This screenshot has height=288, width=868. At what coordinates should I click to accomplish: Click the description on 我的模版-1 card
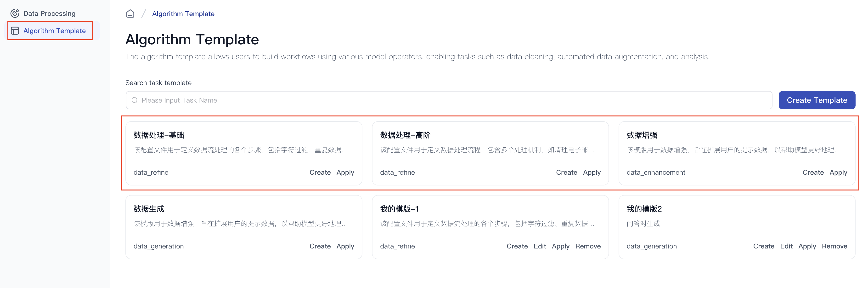(487, 224)
